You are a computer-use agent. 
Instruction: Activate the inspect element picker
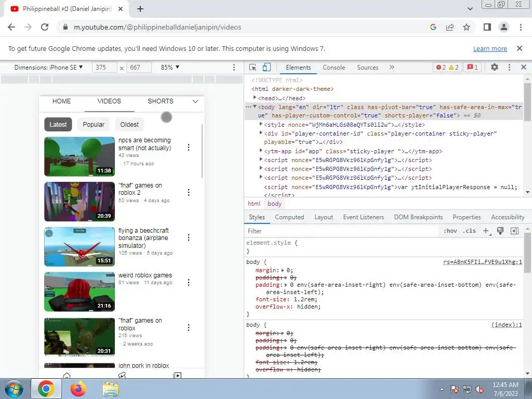coord(253,67)
